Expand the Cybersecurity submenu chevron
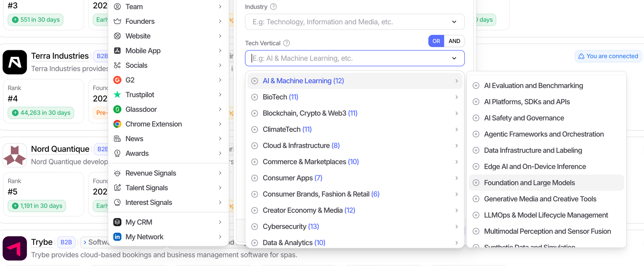The height and width of the screenshot is (266, 644). click(456, 227)
